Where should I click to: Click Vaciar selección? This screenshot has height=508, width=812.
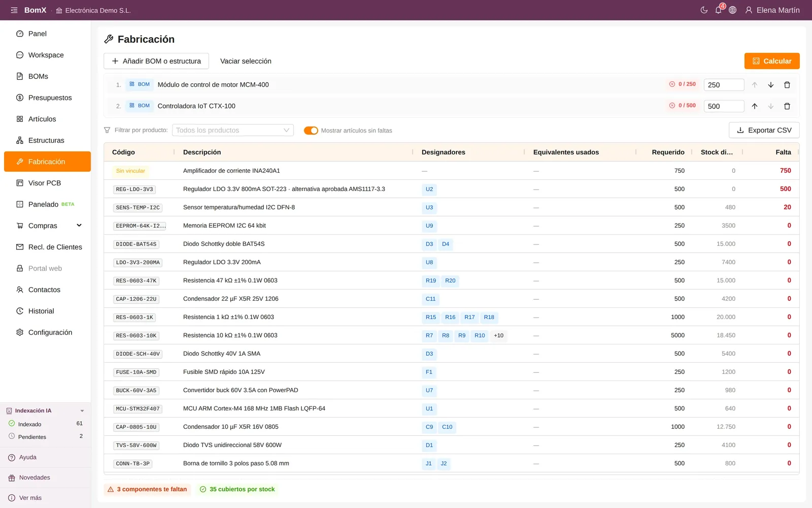(x=246, y=61)
